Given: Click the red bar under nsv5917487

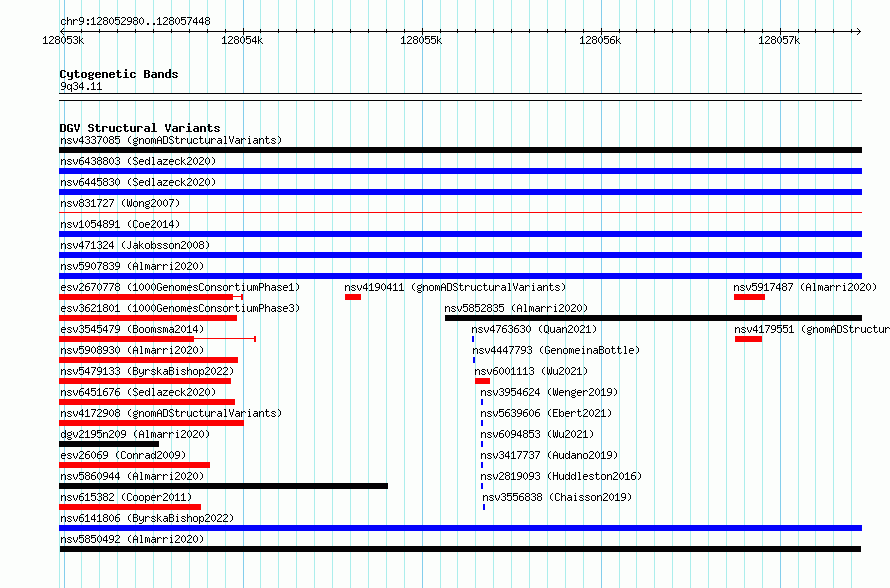Looking at the screenshot, I should 749,297.
